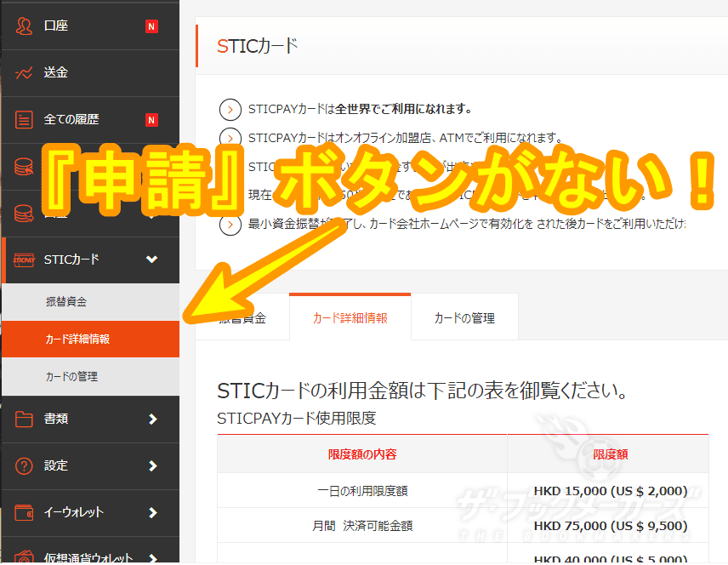Click the 送金 transfer chart icon
Viewport: 728px width, 565px height.
(x=24, y=73)
